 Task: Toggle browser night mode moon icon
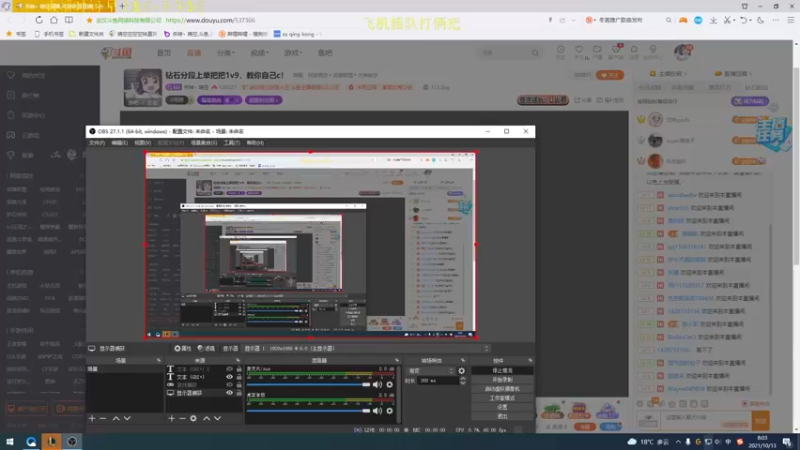(x=761, y=20)
